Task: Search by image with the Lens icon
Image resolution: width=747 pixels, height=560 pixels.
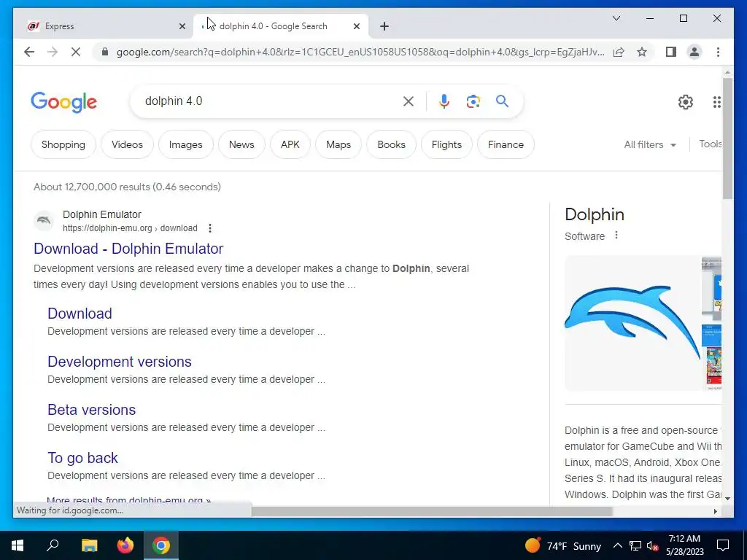Action: 473,101
